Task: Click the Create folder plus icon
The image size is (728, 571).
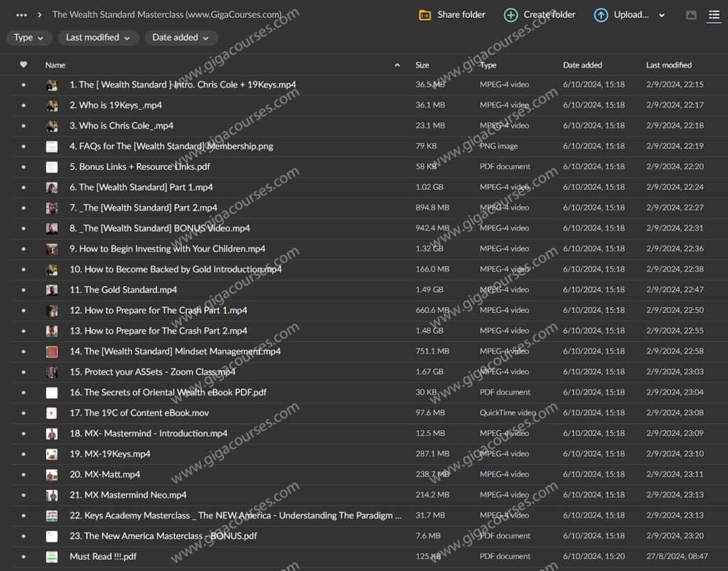Action: 510,15
